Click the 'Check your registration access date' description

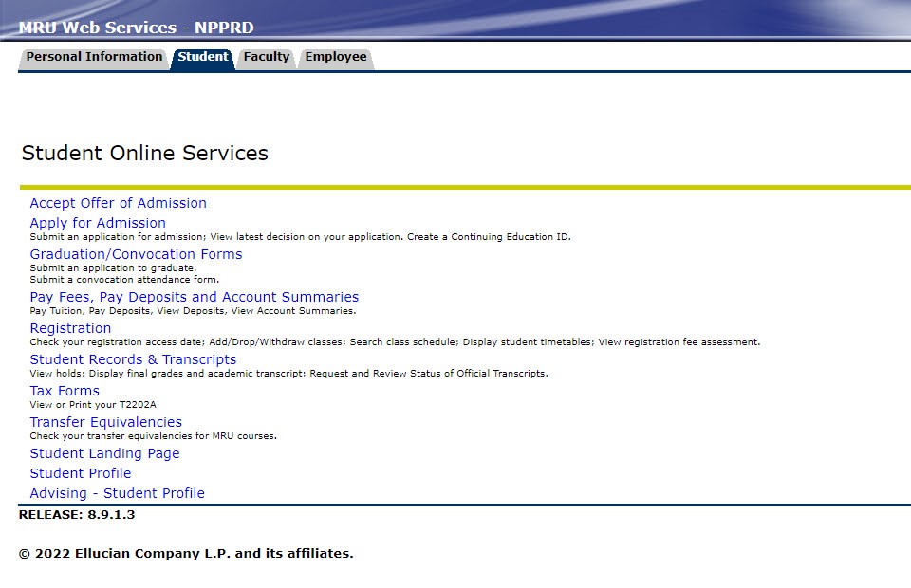[x=395, y=342]
